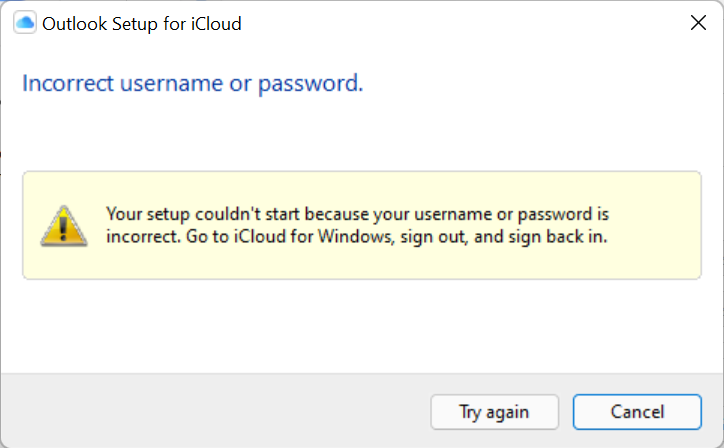The image size is (724, 448).
Task: Click the word "Outlook" in the window title
Action: (73, 23)
